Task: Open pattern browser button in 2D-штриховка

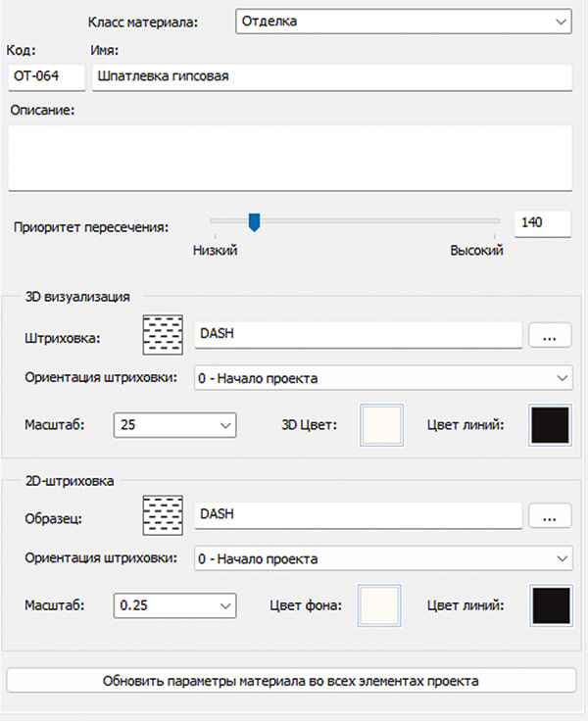Action: (550, 514)
